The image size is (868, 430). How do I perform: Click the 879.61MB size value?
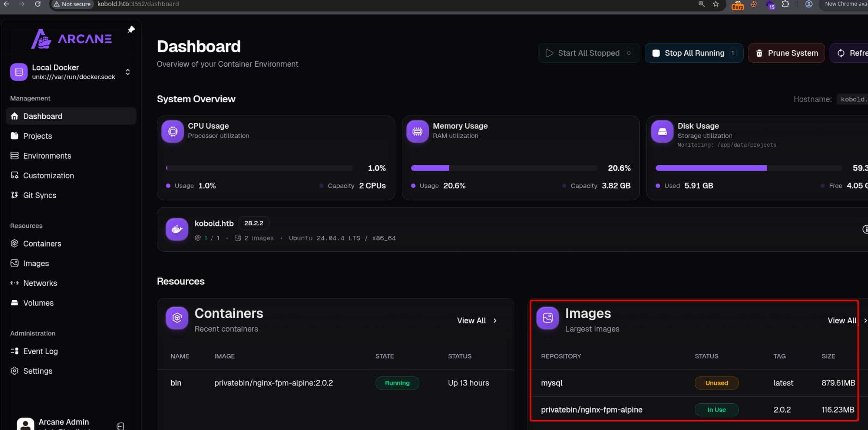(838, 383)
